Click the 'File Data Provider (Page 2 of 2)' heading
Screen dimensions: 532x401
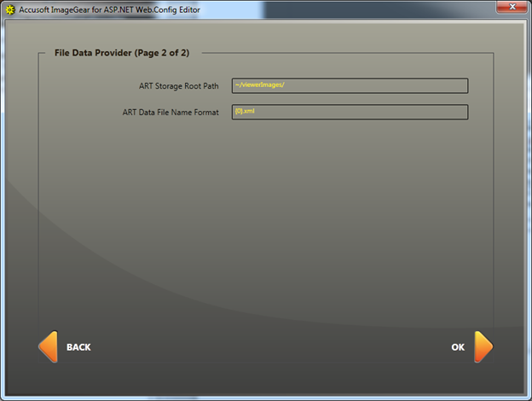click(122, 53)
